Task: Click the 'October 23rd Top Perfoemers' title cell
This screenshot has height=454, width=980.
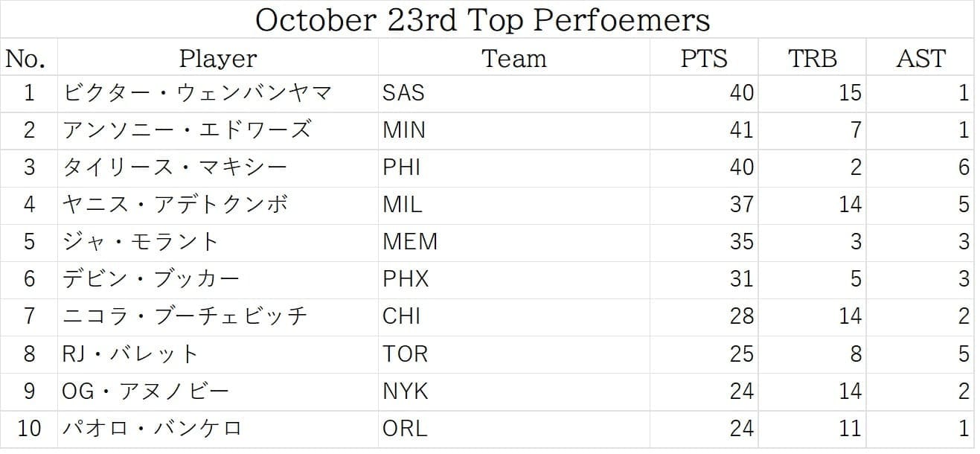Action: 482,19
